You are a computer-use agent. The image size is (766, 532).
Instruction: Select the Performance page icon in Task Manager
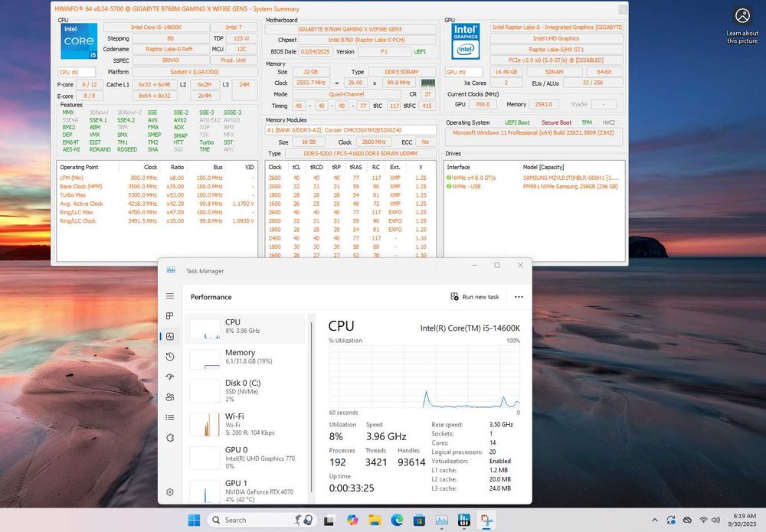tap(170, 336)
